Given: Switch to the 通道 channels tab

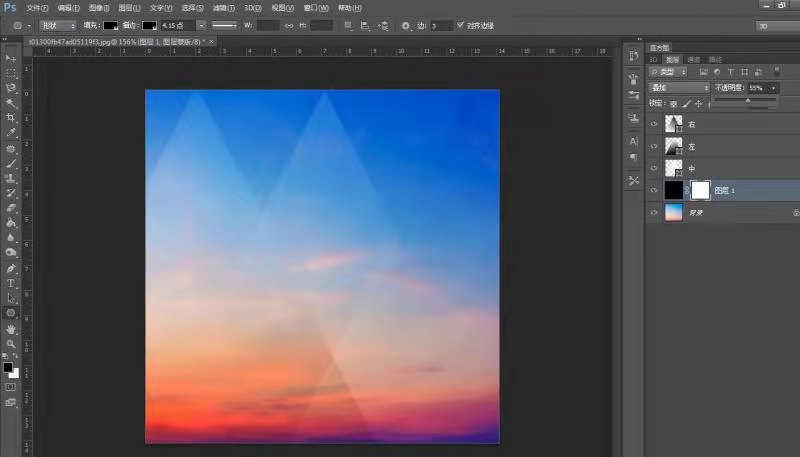Looking at the screenshot, I should point(694,60).
